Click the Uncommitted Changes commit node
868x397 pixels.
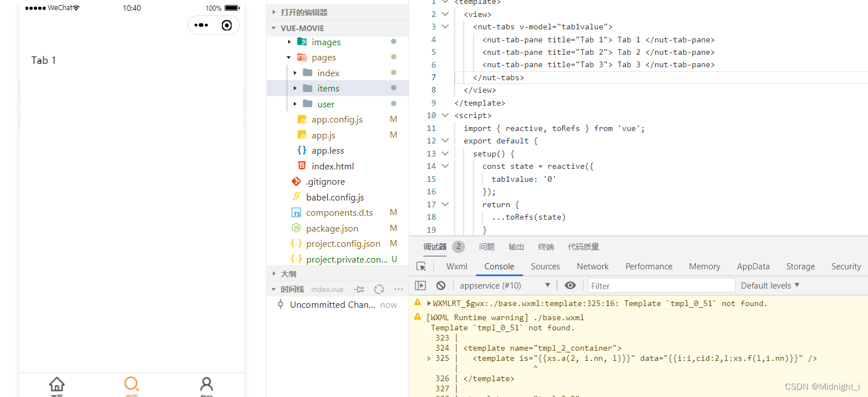pyautogui.click(x=280, y=304)
